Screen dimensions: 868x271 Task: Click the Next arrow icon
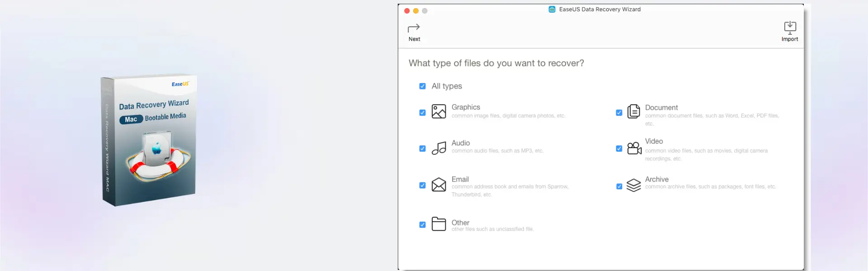click(x=414, y=28)
